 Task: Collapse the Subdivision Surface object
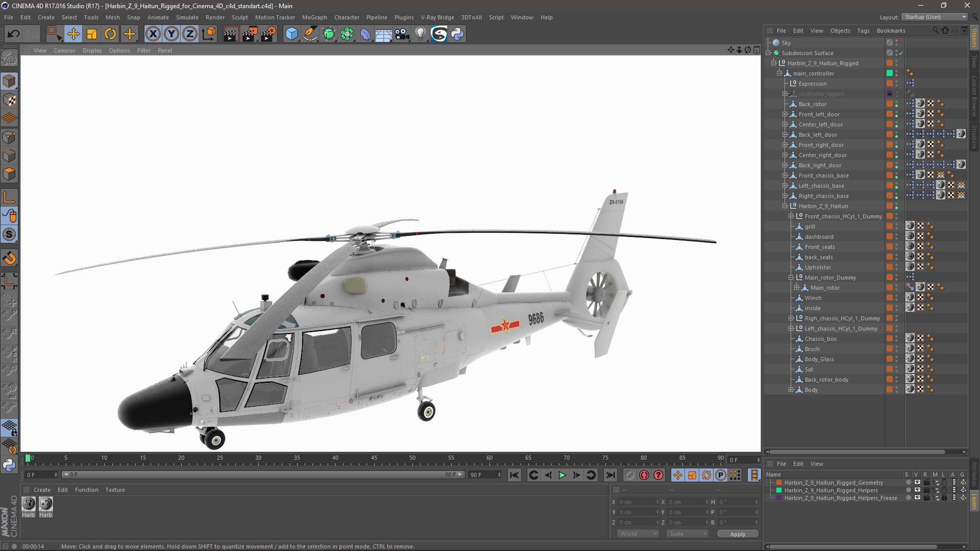pyautogui.click(x=768, y=53)
